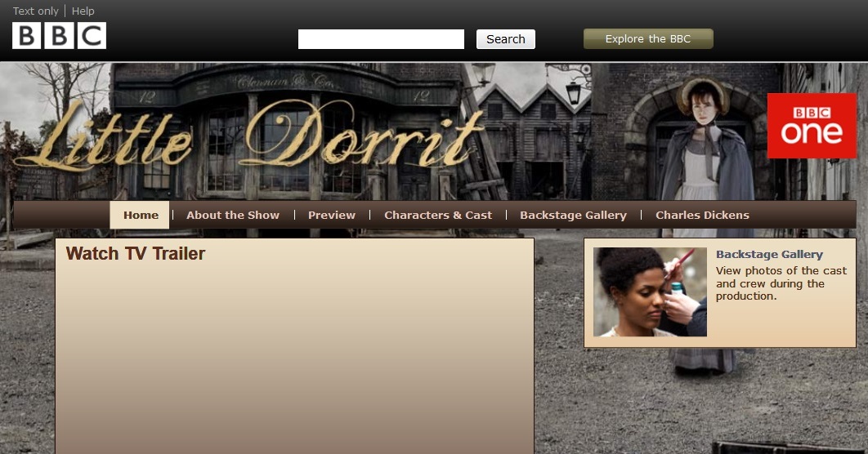Viewport: 868px width, 454px height.
Task: Go to About the Show tab
Action: coord(233,215)
